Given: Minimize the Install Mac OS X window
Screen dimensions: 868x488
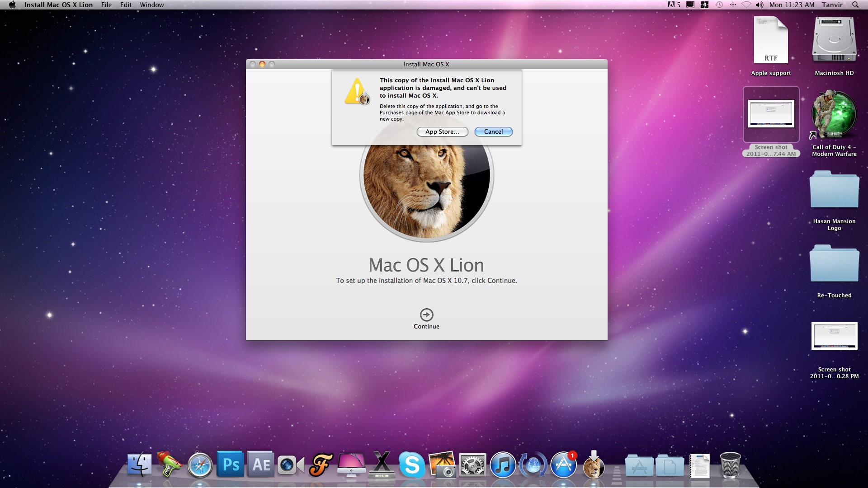Looking at the screenshot, I should tap(262, 64).
